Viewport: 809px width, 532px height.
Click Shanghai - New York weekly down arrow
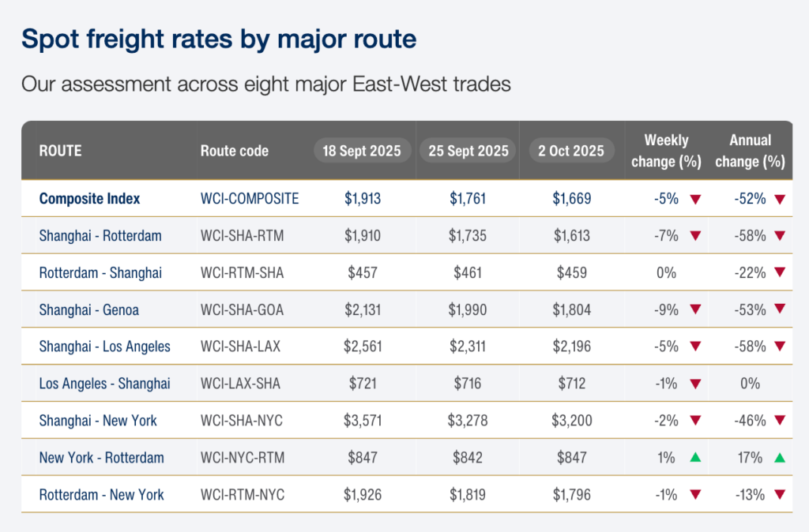695,421
